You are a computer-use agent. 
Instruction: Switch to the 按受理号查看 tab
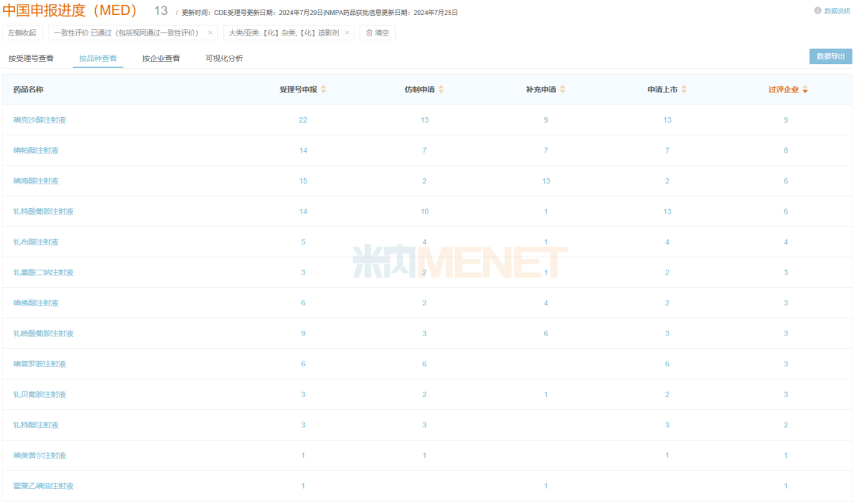pos(32,57)
